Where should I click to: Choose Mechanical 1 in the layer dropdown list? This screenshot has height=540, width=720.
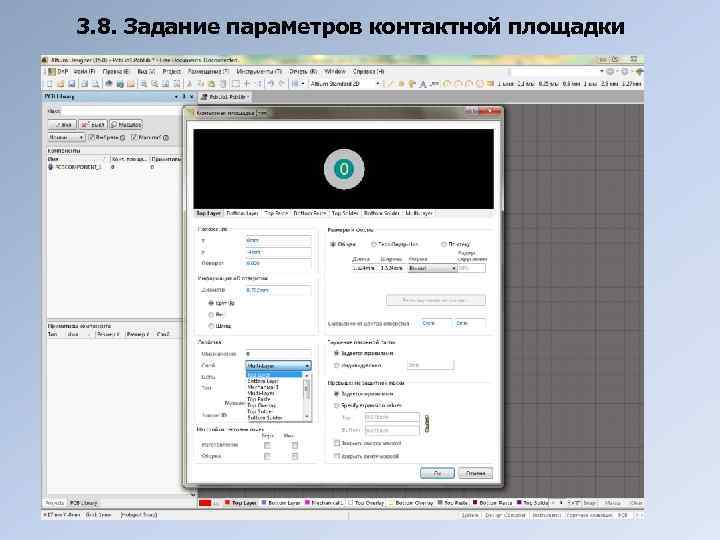(x=274, y=387)
